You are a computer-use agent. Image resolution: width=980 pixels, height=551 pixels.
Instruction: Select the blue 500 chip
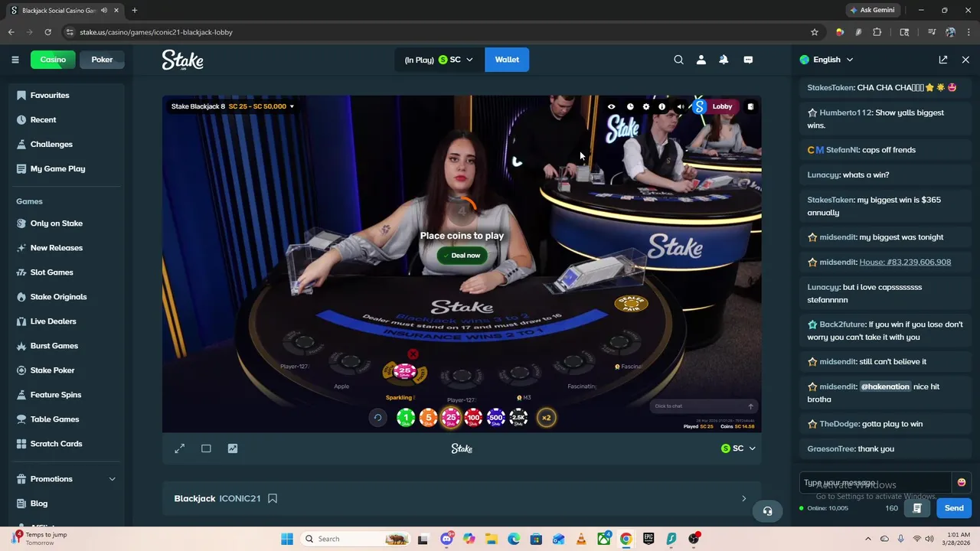pos(496,418)
